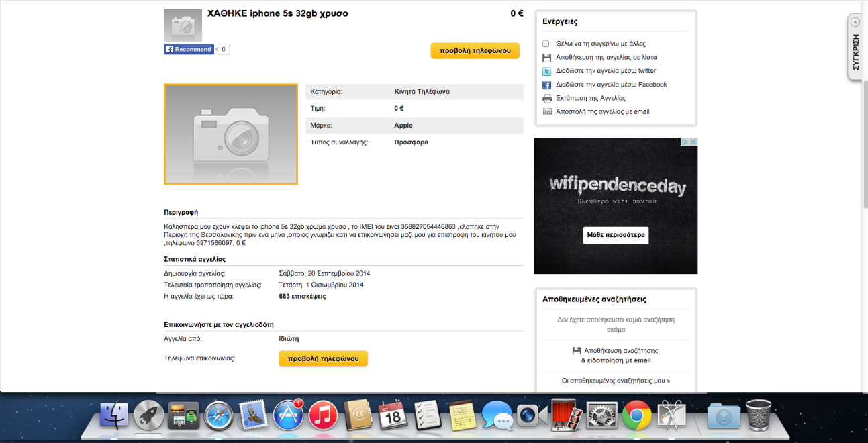Viewport: 868px width, 443px height.
Task: Open the Downloads folder in dock
Action: click(723, 415)
